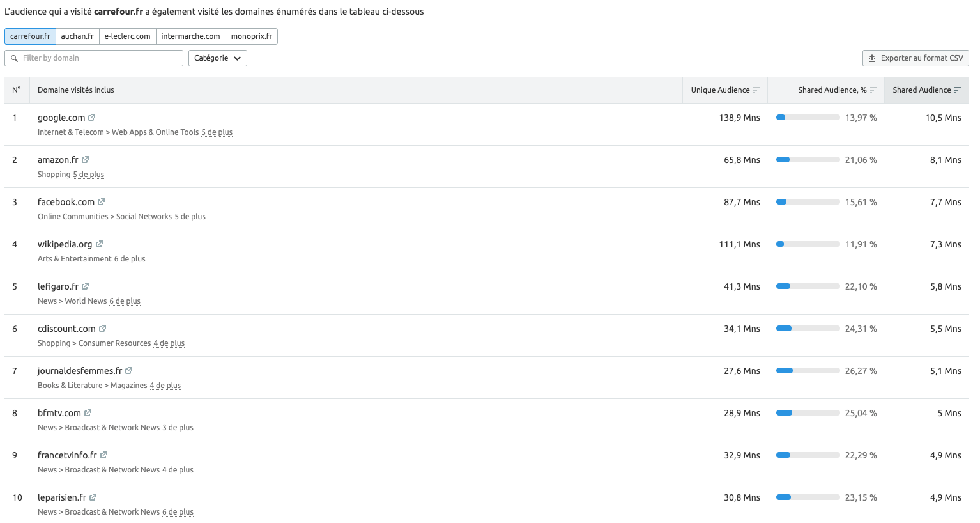The image size is (980, 523).
Task: Switch to the e-leclerc.com tab
Action: [127, 36]
